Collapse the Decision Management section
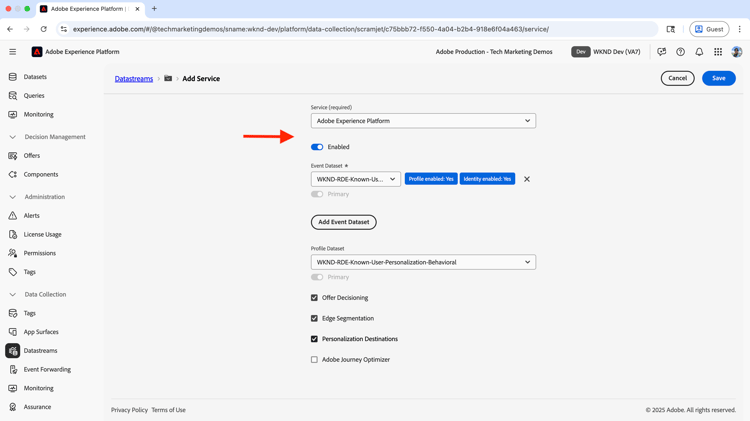 click(x=13, y=137)
